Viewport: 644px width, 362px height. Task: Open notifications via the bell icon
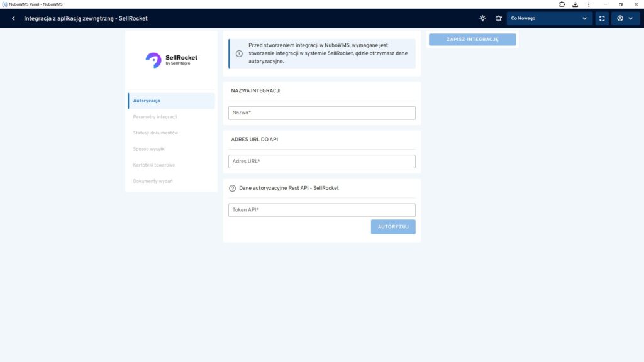[x=499, y=18]
